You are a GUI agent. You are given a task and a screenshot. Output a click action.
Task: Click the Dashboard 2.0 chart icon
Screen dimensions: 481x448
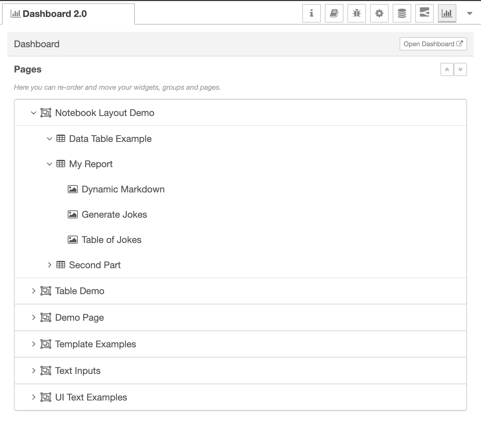[x=16, y=14]
